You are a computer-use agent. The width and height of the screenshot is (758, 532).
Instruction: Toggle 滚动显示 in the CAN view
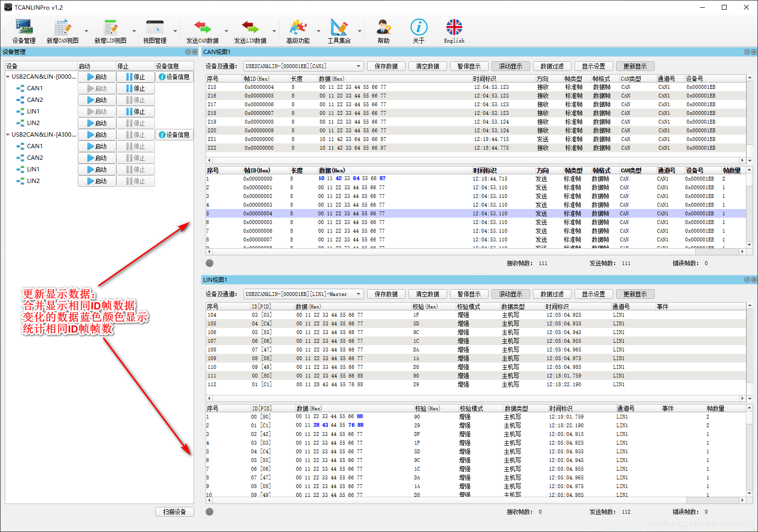coord(510,66)
